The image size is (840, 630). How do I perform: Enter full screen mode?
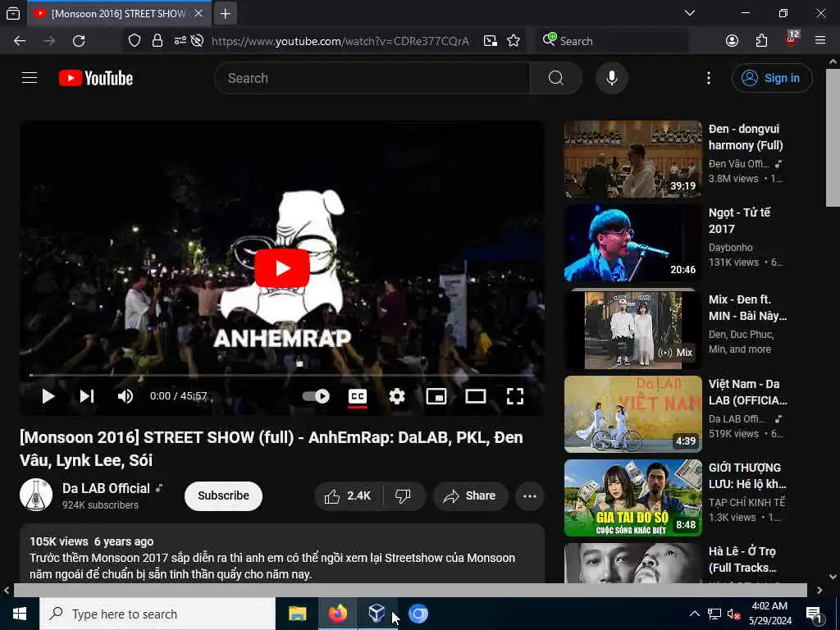(515, 396)
